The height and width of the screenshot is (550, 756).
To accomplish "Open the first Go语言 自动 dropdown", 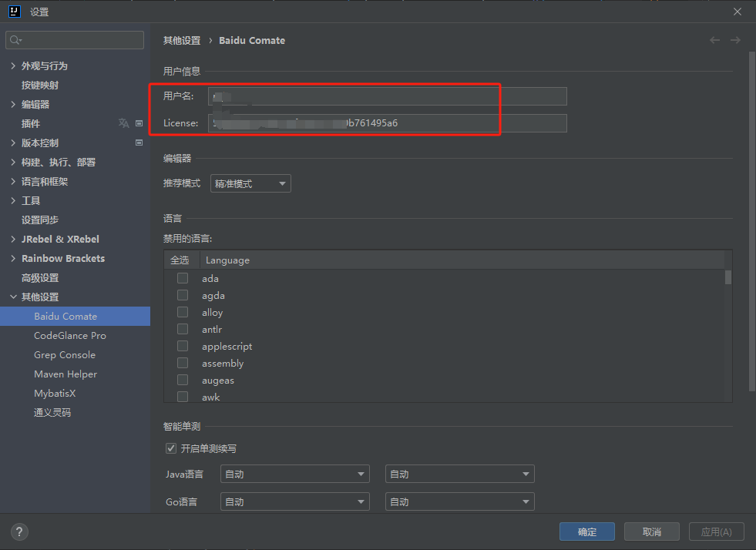I will click(x=295, y=501).
